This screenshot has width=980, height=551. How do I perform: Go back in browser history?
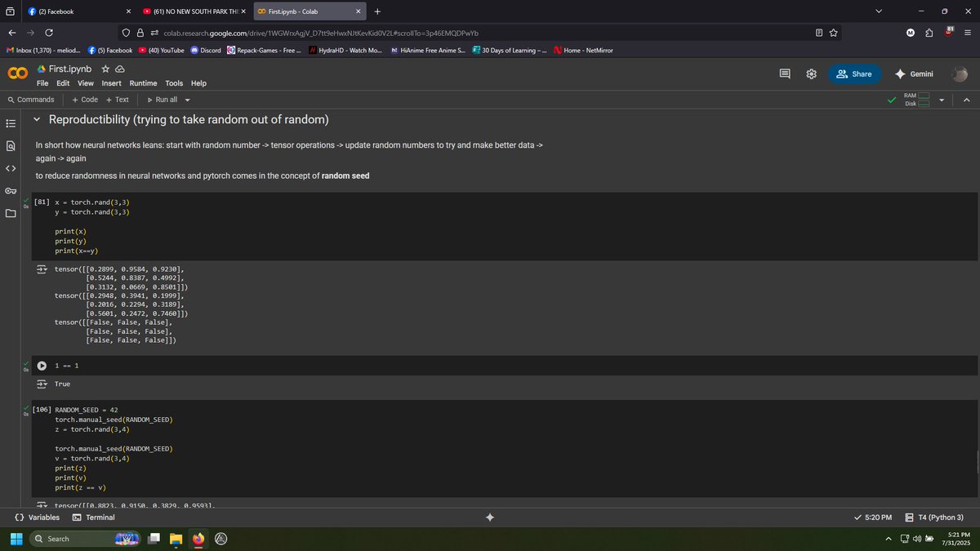point(11,33)
